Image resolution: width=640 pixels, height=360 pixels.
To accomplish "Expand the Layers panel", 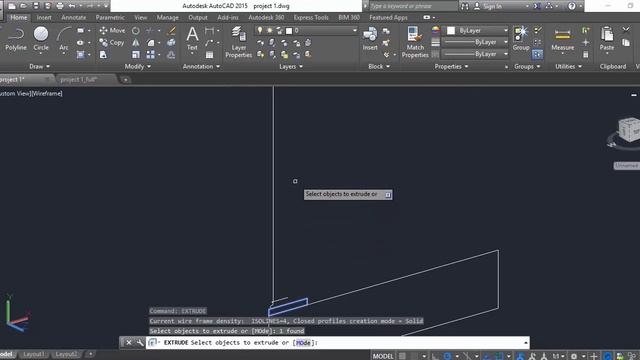I will (291, 66).
